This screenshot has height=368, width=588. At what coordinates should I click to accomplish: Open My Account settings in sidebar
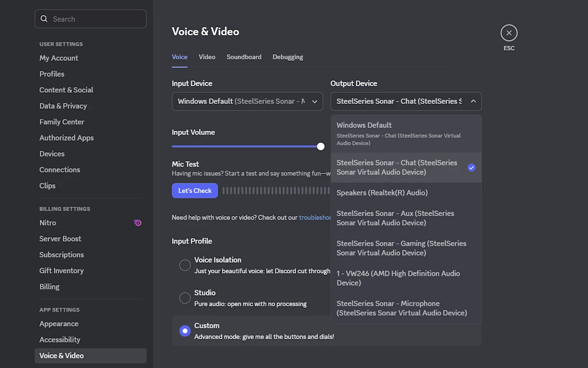pyautogui.click(x=58, y=58)
